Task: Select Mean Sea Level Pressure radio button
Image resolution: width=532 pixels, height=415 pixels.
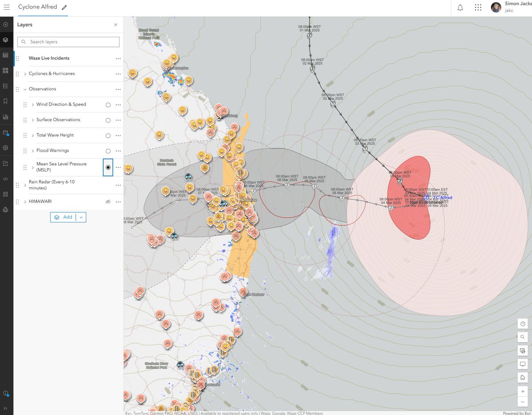Action: click(x=108, y=167)
